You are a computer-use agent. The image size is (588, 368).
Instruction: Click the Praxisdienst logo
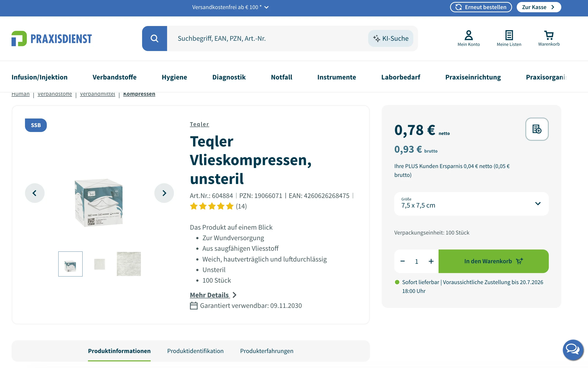[x=51, y=39]
